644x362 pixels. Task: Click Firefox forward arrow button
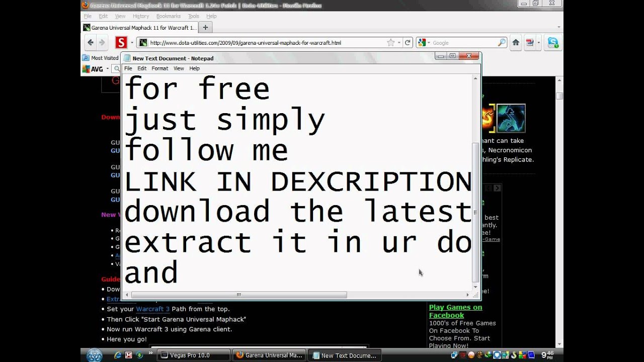[x=102, y=43]
